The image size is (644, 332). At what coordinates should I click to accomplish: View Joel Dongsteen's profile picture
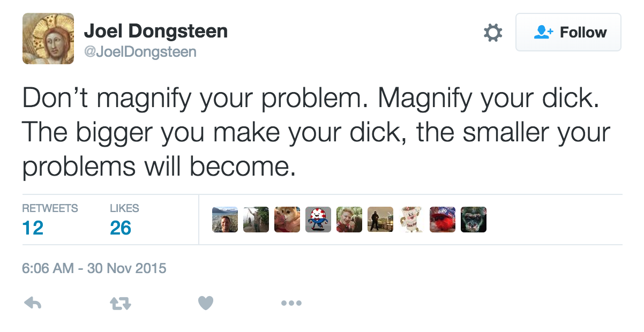click(48, 39)
